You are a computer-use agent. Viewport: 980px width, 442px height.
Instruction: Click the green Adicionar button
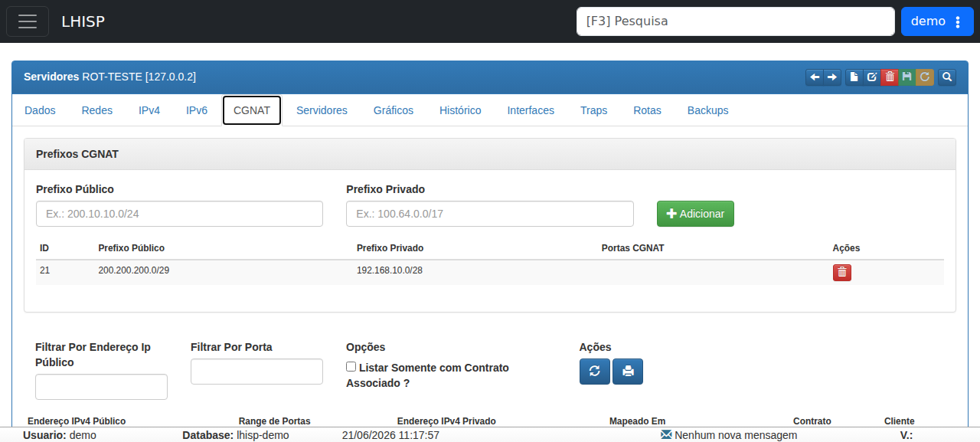695,214
